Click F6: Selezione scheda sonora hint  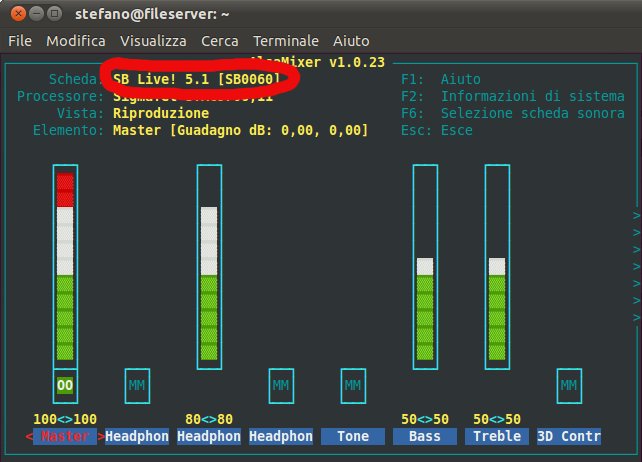tap(513, 113)
